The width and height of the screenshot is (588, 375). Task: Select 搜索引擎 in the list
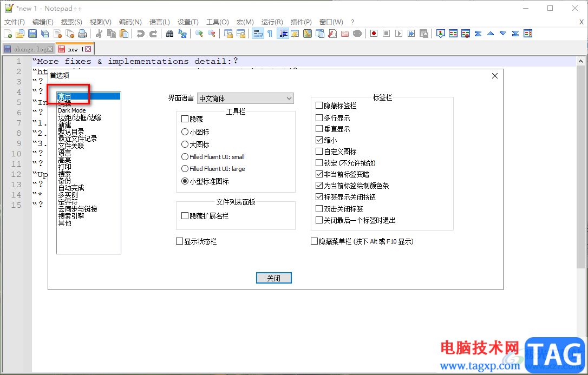pyautogui.click(x=71, y=216)
